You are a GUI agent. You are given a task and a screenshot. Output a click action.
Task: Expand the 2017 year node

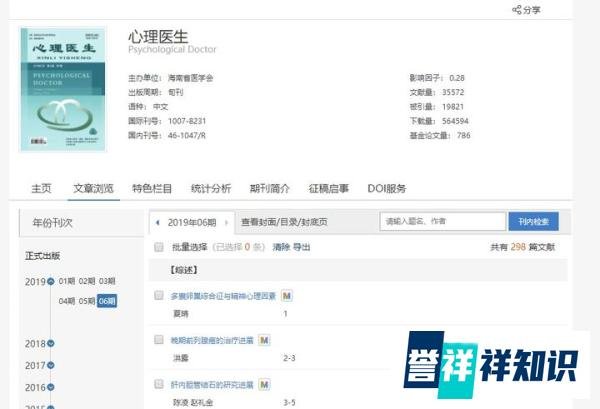click(51, 365)
